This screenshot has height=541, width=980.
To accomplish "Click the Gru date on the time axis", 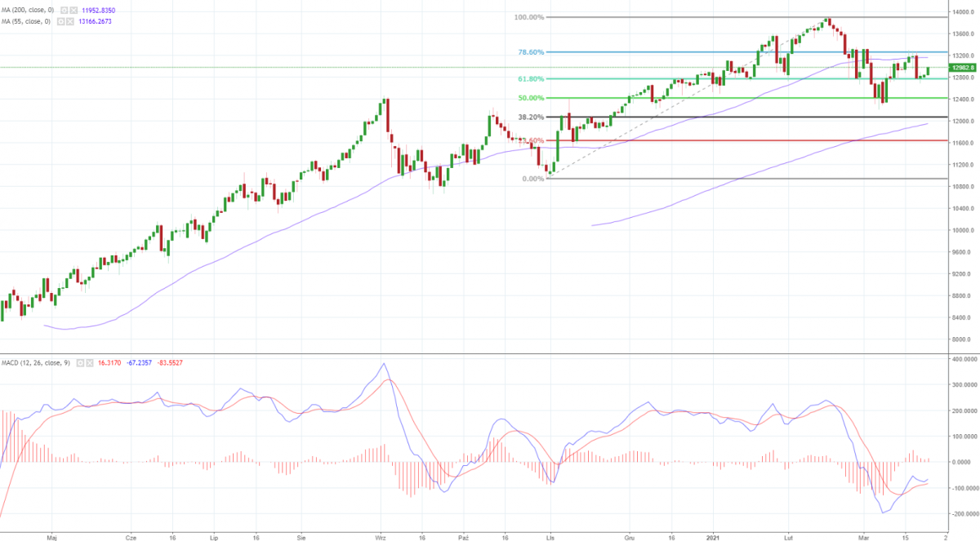I will pyautogui.click(x=630, y=539).
